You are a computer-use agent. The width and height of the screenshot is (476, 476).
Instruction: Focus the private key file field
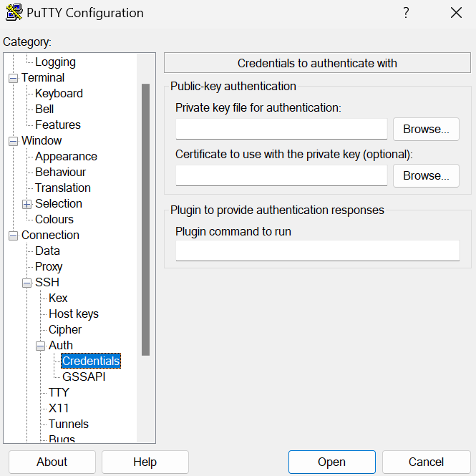(281, 130)
